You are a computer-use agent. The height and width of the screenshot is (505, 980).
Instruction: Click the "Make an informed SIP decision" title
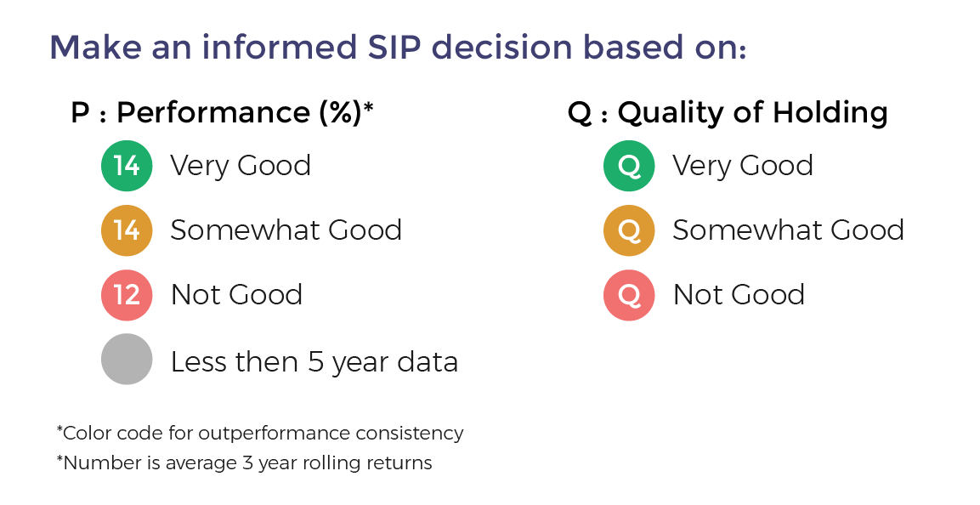tap(398, 47)
